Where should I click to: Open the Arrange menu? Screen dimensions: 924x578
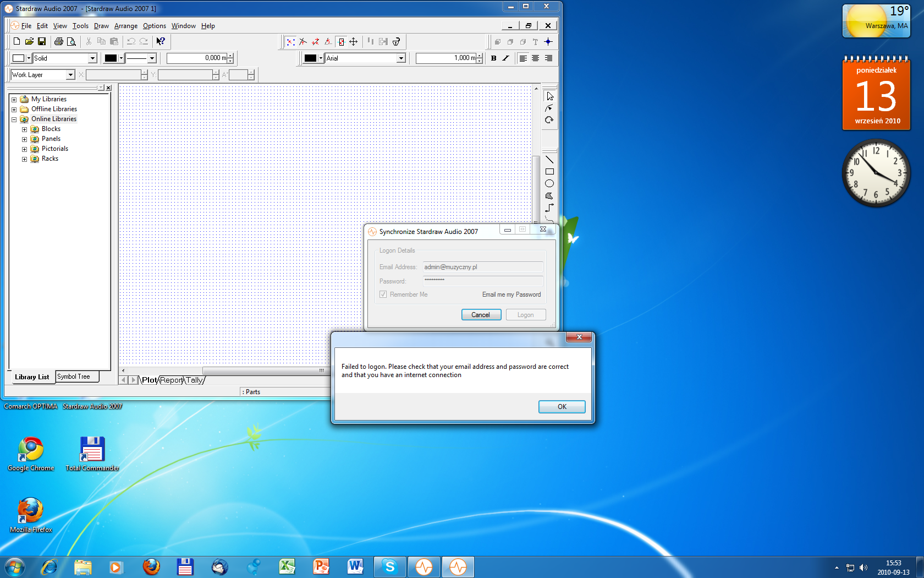point(125,26)
